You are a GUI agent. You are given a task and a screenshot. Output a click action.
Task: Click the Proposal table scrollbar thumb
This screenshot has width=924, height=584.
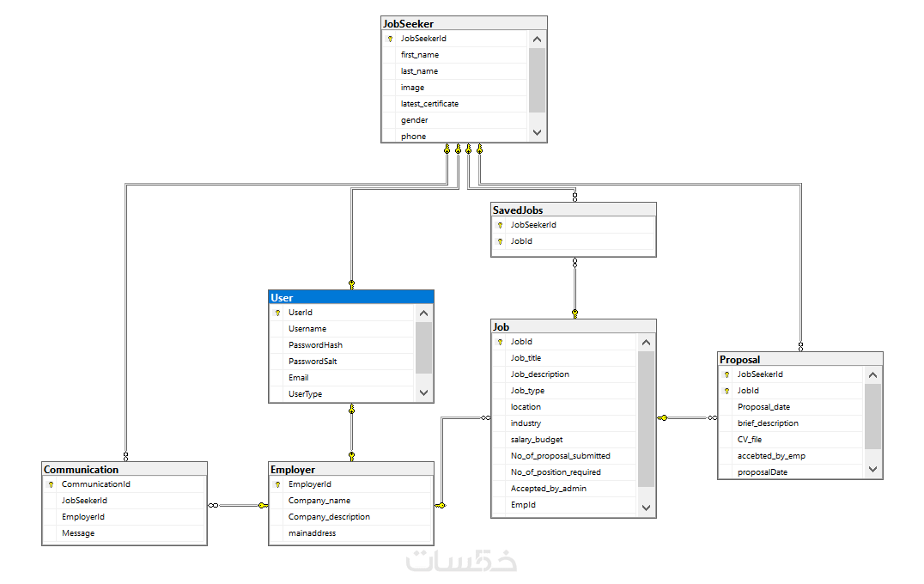click(x=872, y=416)
